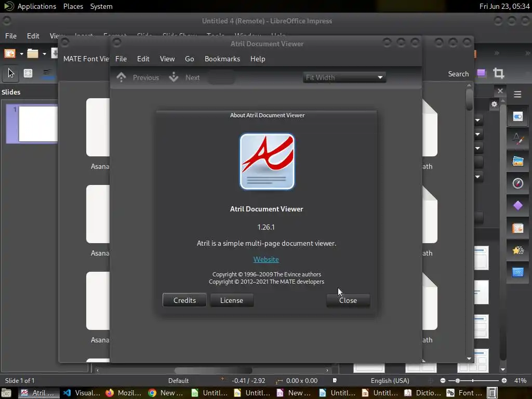Switch to Chrome New Tab in taskbar
This screenshot has height=399, width=532.
167,393
